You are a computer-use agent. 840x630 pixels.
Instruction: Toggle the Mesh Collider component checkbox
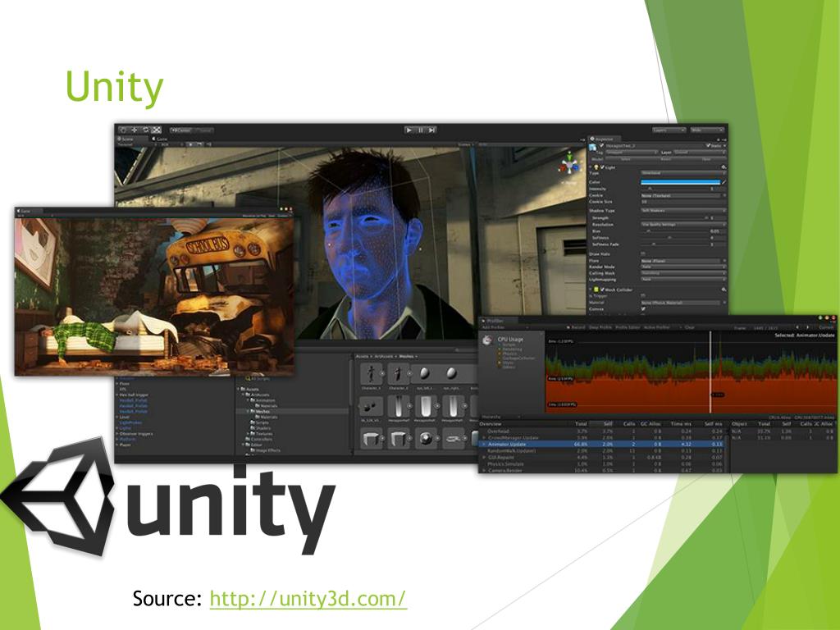pyautogui.click(x=602, y=290)
